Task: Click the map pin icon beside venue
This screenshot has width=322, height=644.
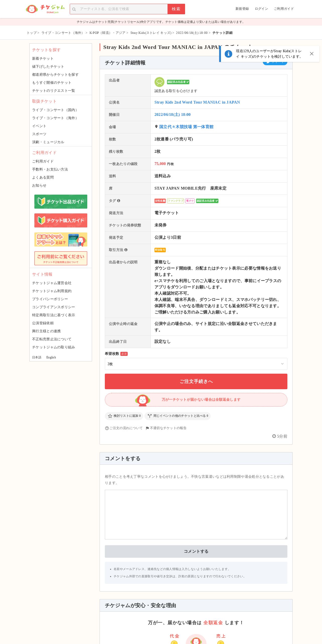Action: 156,127
